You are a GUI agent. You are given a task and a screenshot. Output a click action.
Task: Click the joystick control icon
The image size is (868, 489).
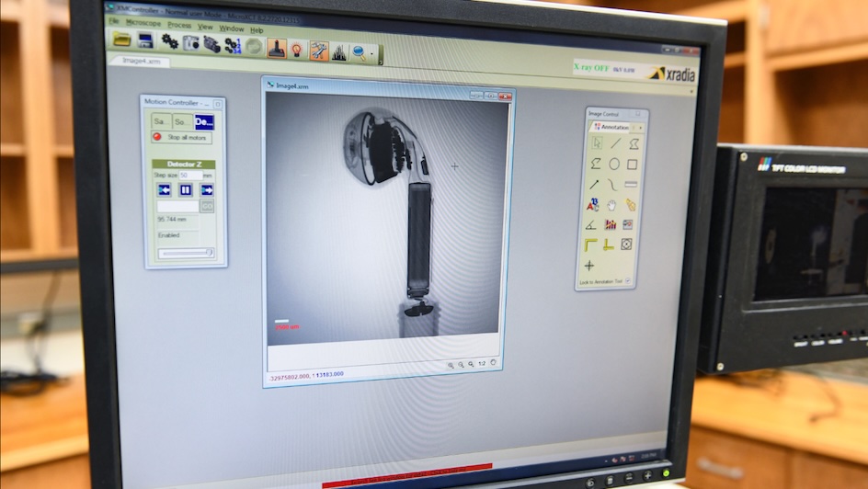(x=276, y=47)
